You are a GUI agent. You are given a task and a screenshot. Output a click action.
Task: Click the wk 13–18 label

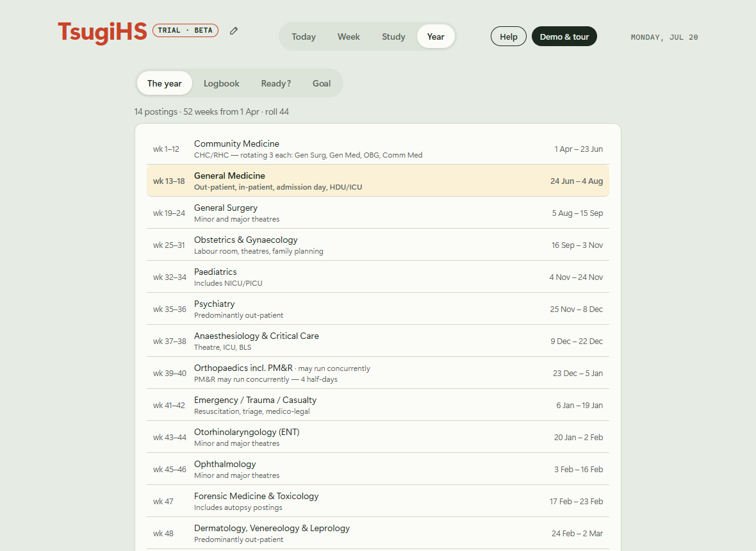click(168, 181)
